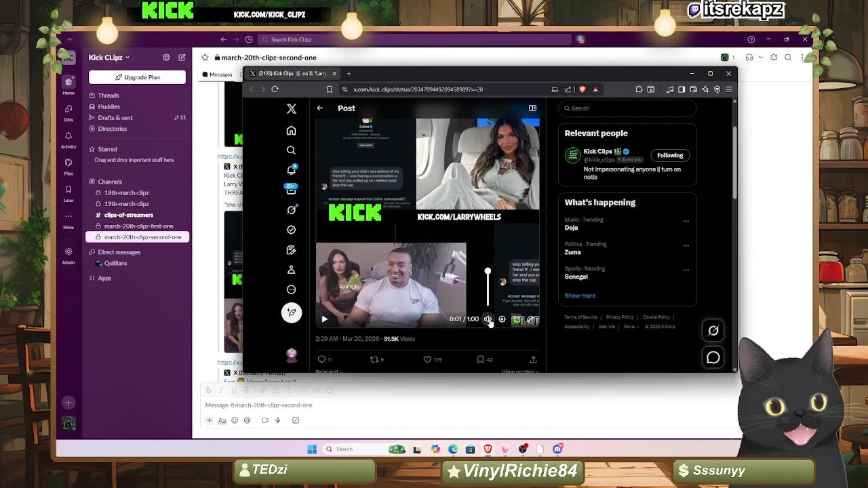868x488 pixels.
Task: Toggle the Following button for Kick Clips
Action: [x=670, y=155]
